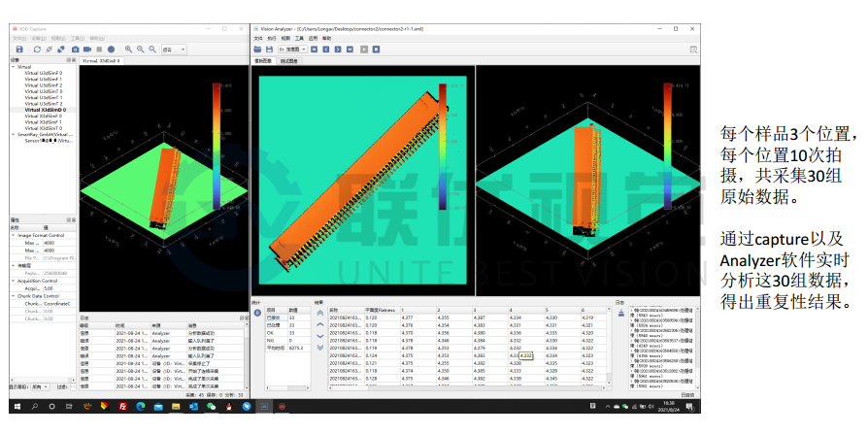The width and height of the screenshot is (868, 435).
Task: Collapse the Virtual device tree node
Action: (x=14, y=67)
